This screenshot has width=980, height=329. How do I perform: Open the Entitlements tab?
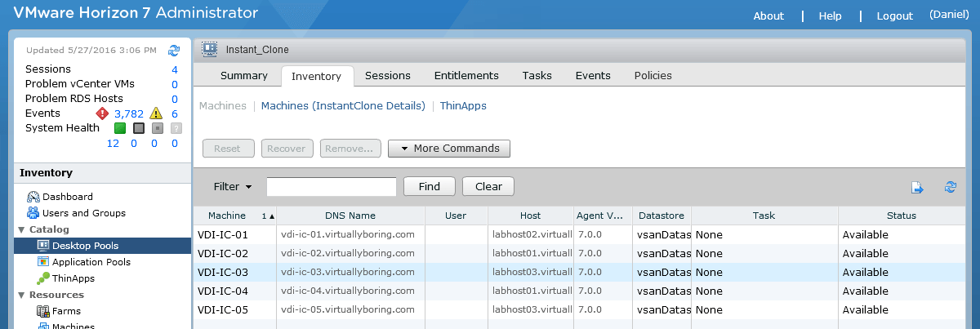tap(466, 76)
